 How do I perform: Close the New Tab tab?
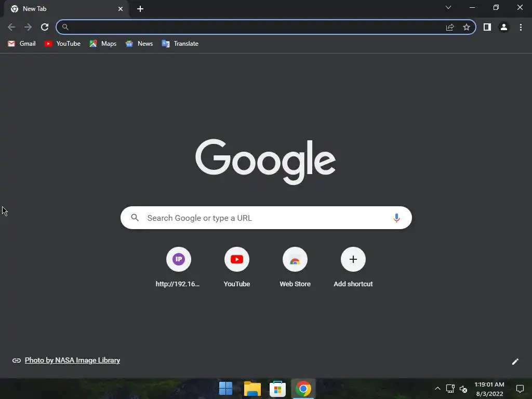(121, 9)
